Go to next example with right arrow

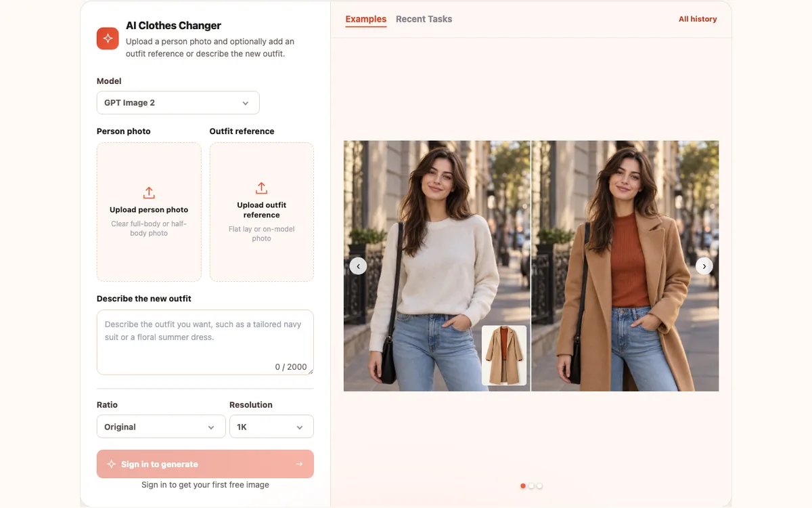pyautogui.click(x=704, y=266)
